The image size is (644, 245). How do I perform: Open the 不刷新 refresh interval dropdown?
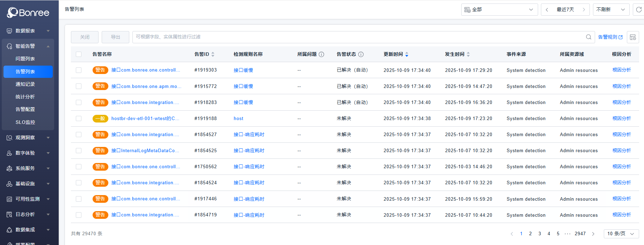point(611,10)
